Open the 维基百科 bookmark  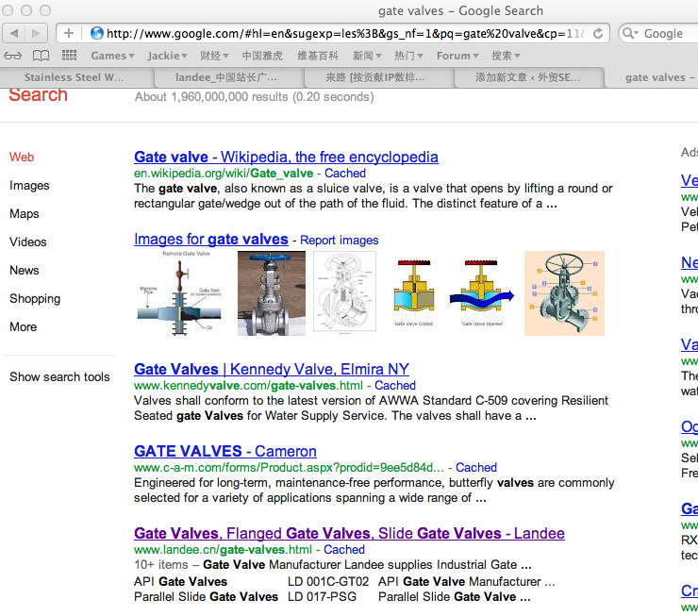coord(318,56)
